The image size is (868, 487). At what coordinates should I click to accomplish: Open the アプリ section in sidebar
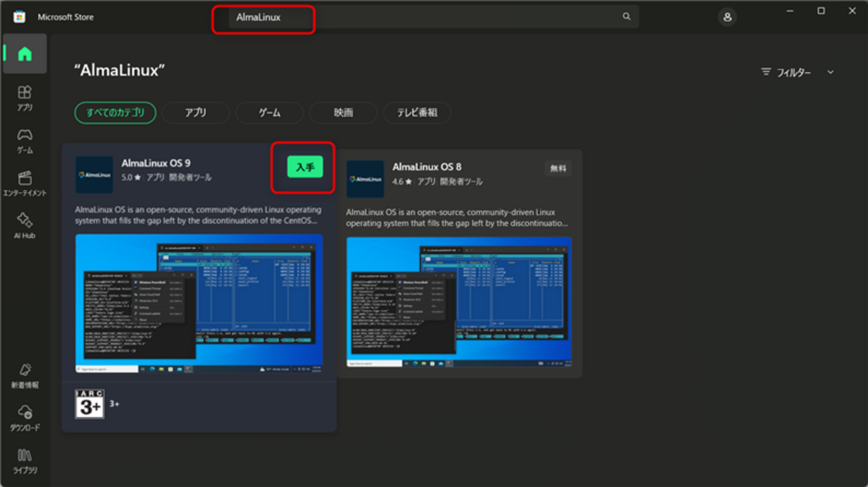(x=25, y=97)
